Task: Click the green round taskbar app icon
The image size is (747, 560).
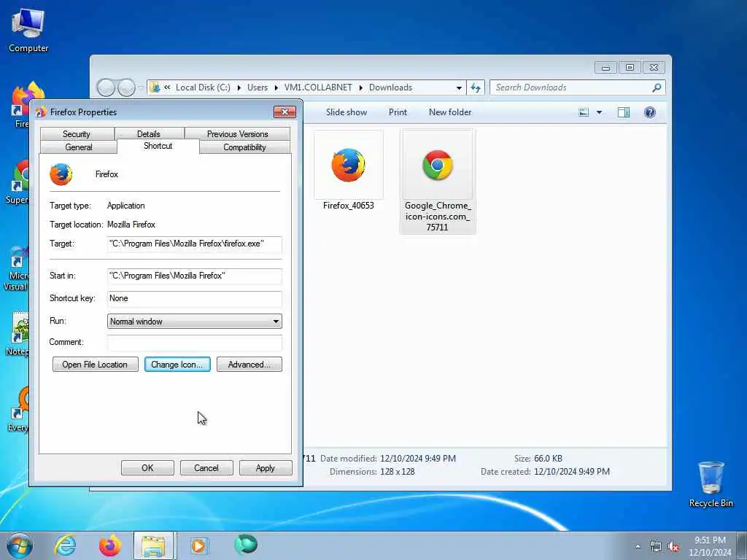Action: click(x=246, y=545)
